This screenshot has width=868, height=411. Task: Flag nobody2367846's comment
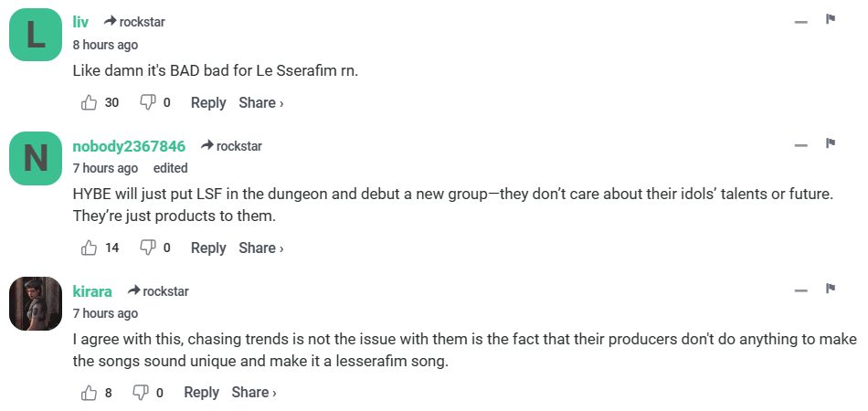[831, 143]
